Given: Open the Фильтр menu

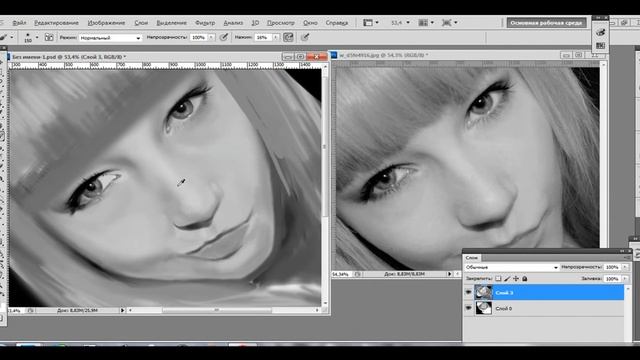Looking at the screenshot, I should pyautogui.click(x=205, y=23).
